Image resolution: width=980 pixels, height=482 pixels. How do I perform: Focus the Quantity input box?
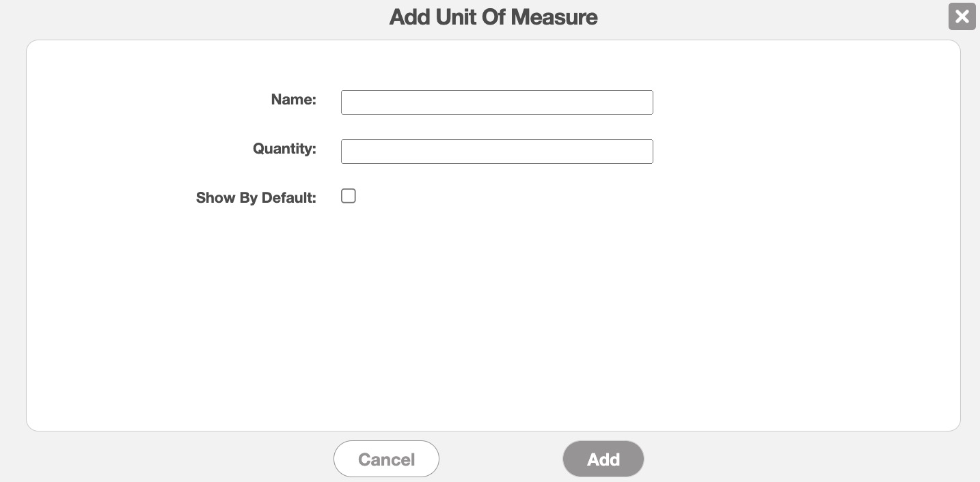coord(497,152)
